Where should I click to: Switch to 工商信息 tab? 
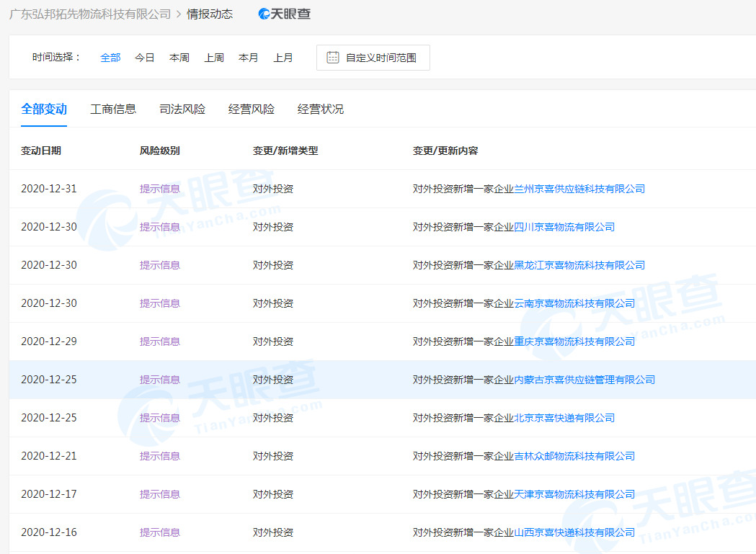pos(113,109)
